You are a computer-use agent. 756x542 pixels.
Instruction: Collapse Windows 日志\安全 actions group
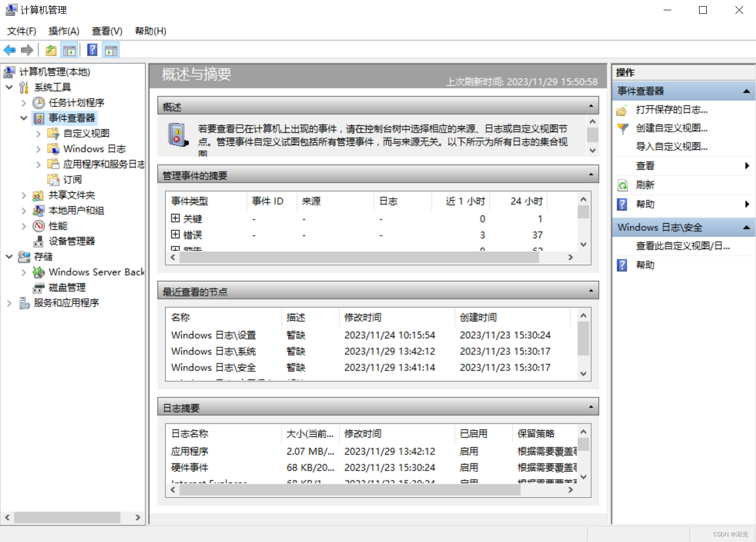(746, 227)
